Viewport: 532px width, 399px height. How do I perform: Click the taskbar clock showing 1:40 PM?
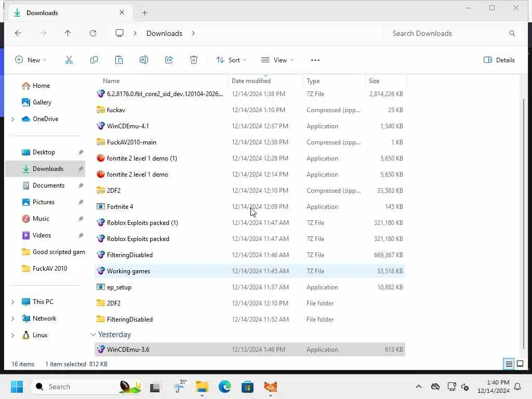coord(494,387)
